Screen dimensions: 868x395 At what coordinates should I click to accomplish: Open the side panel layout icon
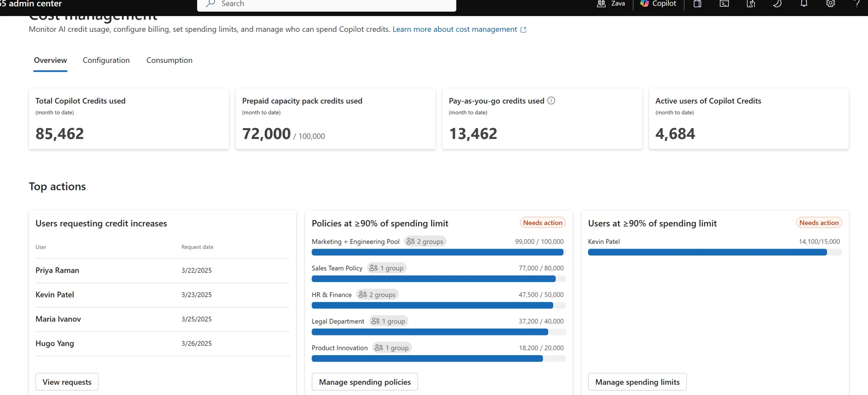coord(697,4)
